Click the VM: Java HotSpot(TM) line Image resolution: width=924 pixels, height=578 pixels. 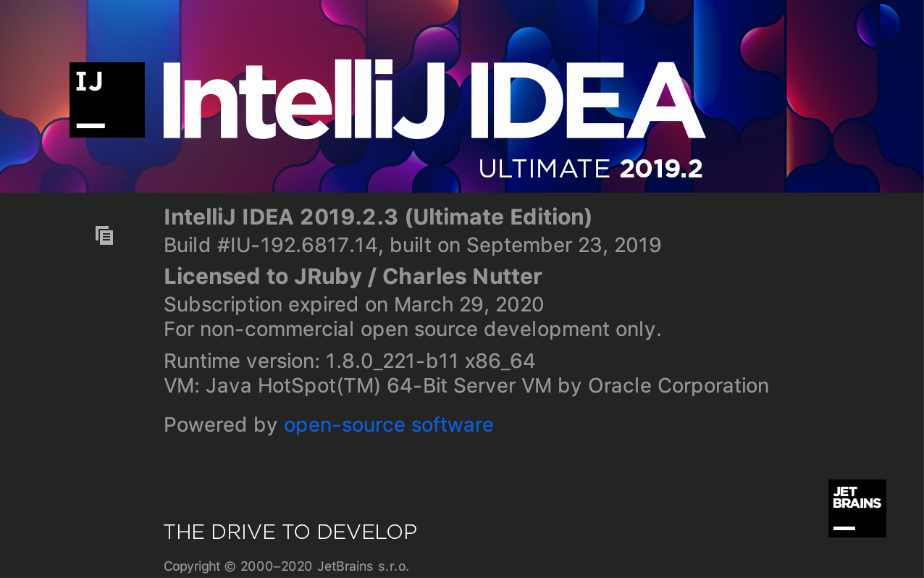466,385
